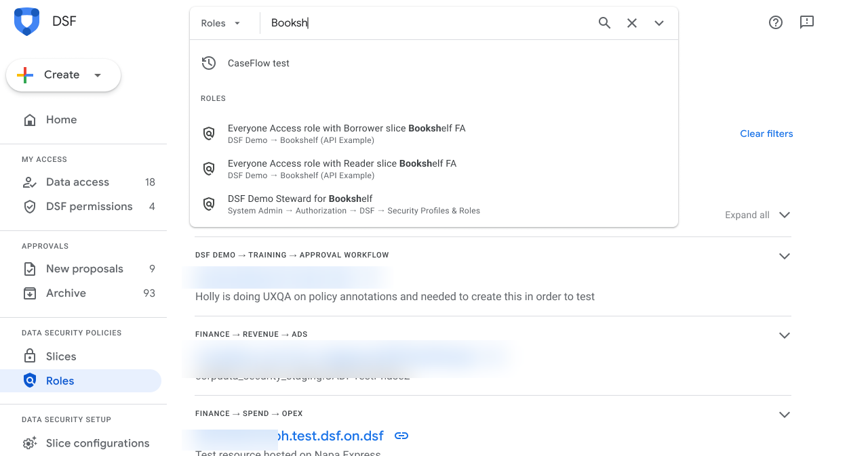Click the Clear filters link
The image size is (868, 456).
[766, 133]
